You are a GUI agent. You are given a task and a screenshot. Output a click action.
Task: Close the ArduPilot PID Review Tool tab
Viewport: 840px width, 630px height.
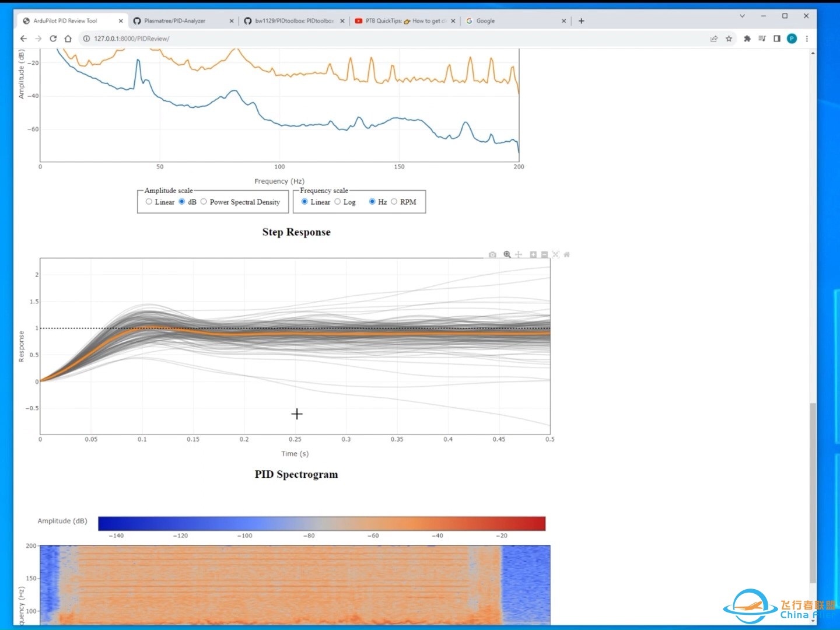tap(121, 21)
